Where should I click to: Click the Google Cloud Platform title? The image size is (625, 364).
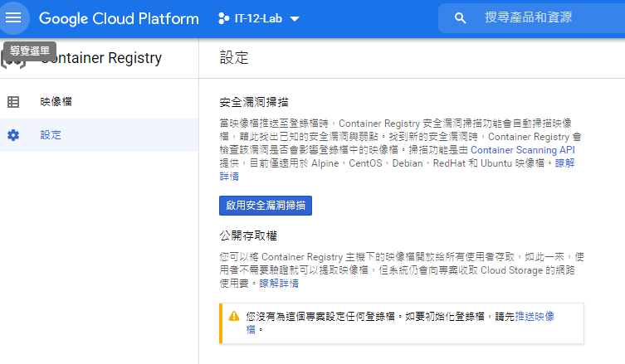pos(119,19)
